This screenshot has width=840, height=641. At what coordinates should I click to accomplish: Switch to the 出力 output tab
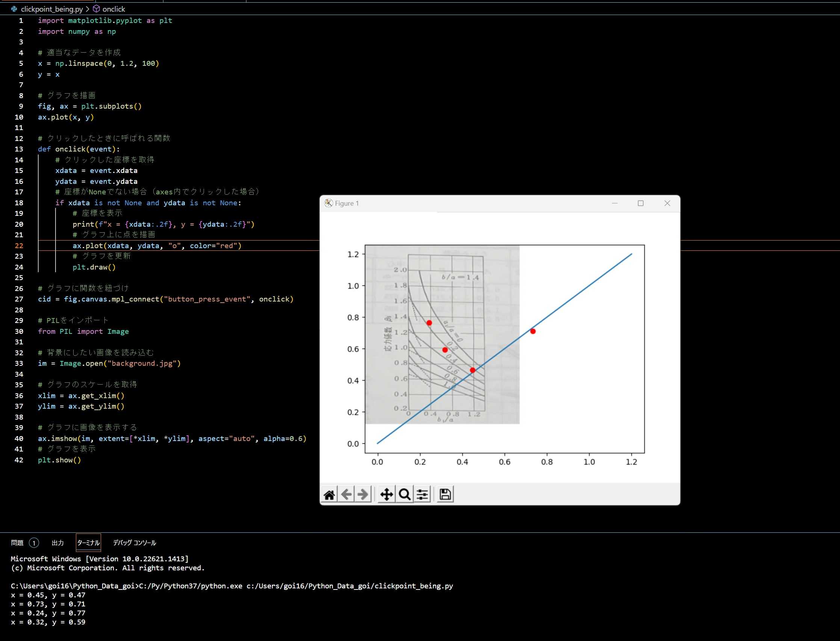(x=57, y=543)
